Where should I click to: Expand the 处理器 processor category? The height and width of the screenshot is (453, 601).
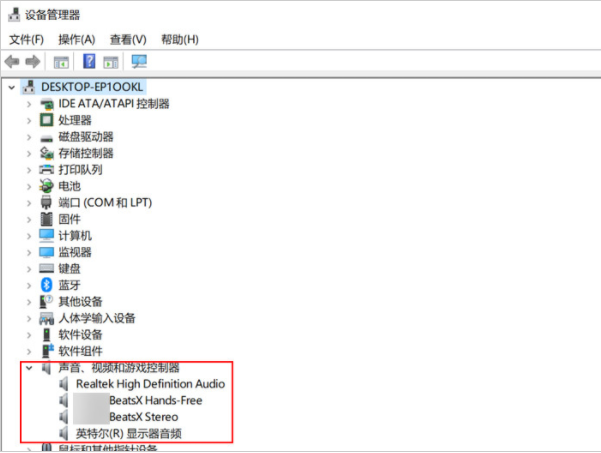[26, 120]
